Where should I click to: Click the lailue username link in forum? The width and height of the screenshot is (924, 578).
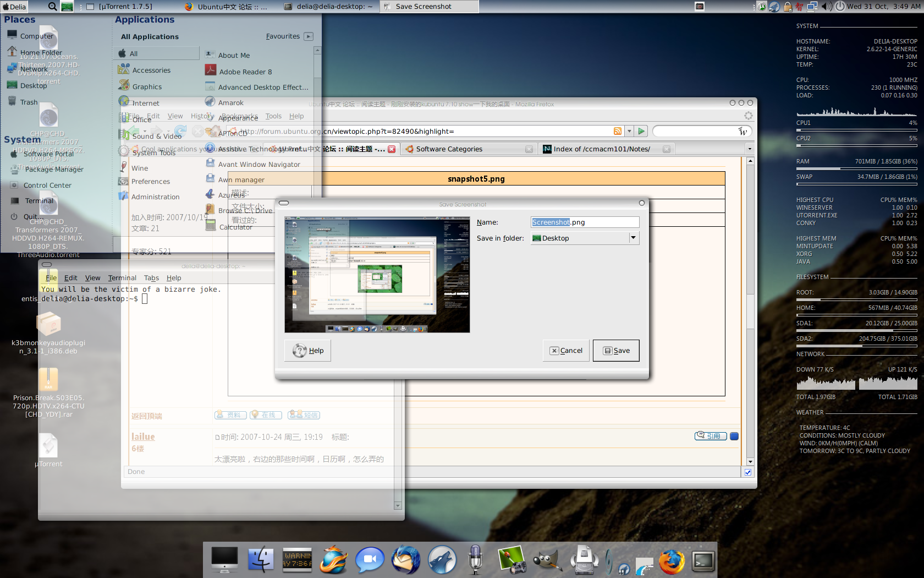click(143, 437)
